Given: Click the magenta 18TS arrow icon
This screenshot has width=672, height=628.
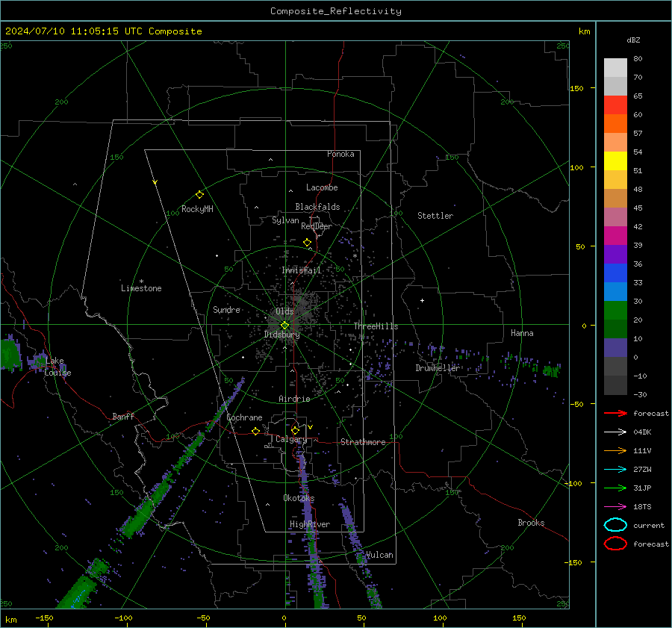Looking at the screenshot, I should pyautogui.click(x=615, y=507).
